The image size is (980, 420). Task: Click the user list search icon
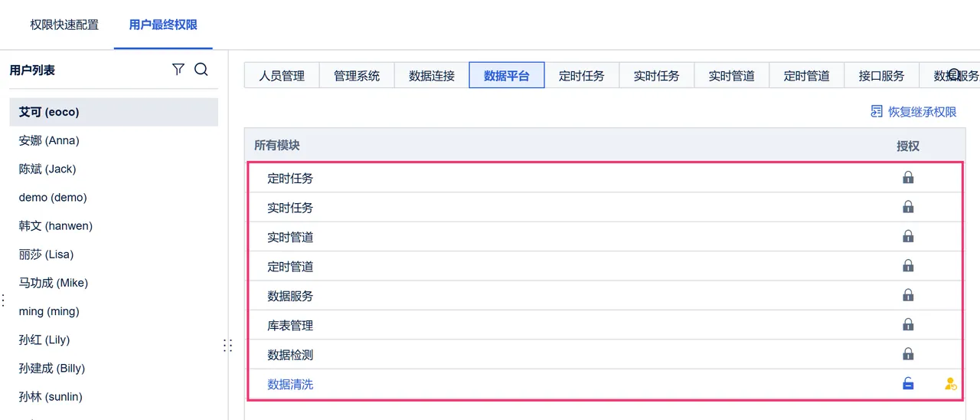pos(201,70)
